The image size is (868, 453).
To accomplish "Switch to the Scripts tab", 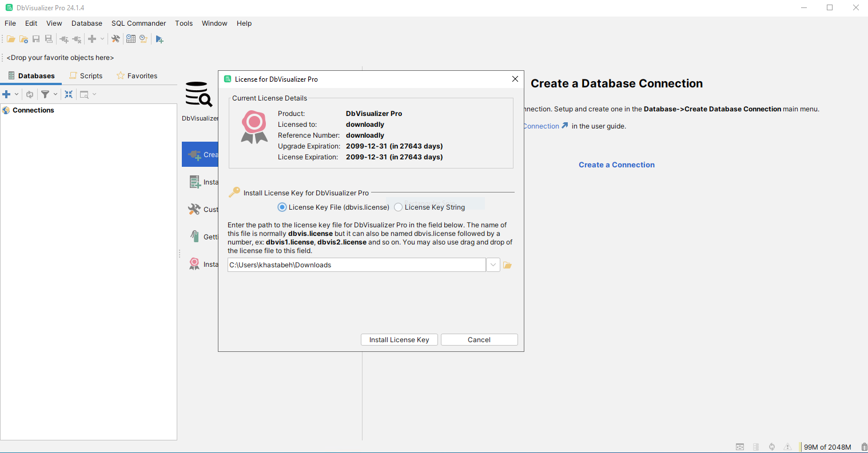I will (x=86, y=76).
